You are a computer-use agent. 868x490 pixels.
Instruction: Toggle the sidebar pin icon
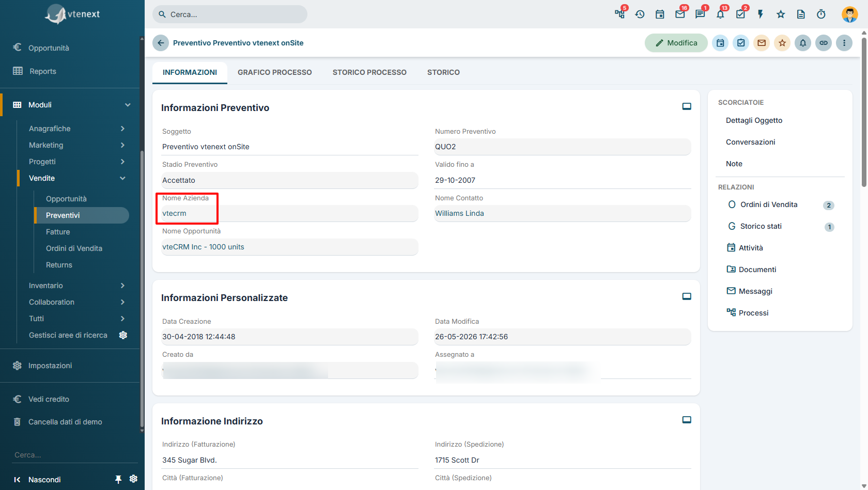tap(118, 479)
